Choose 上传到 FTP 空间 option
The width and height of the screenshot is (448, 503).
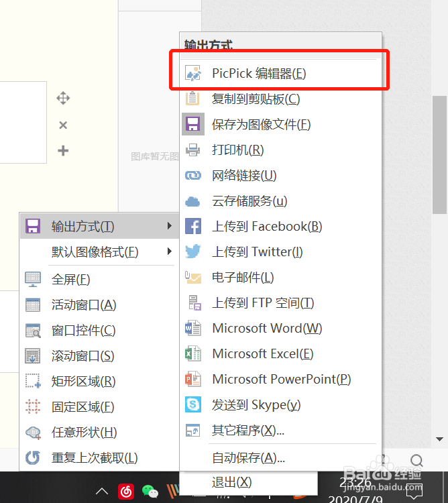click(280, 303)
